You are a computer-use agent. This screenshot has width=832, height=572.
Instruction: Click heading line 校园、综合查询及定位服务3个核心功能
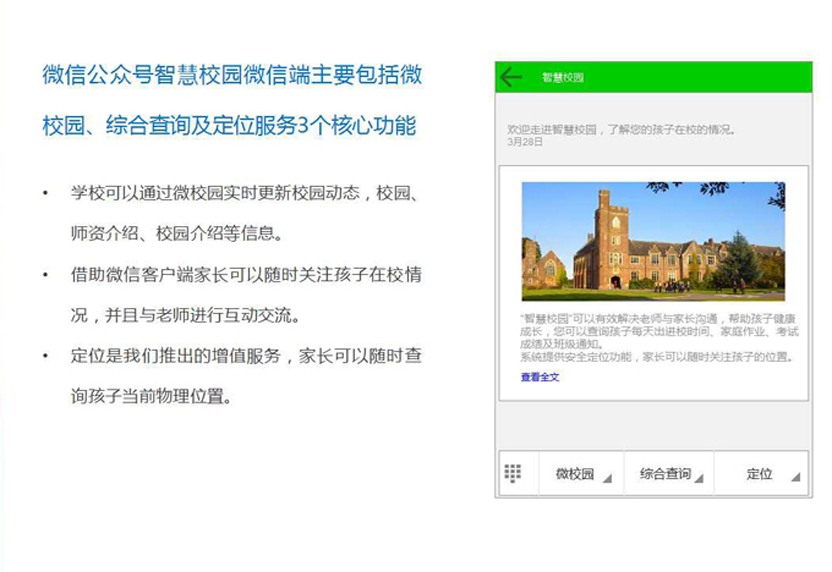coord(229,126)
